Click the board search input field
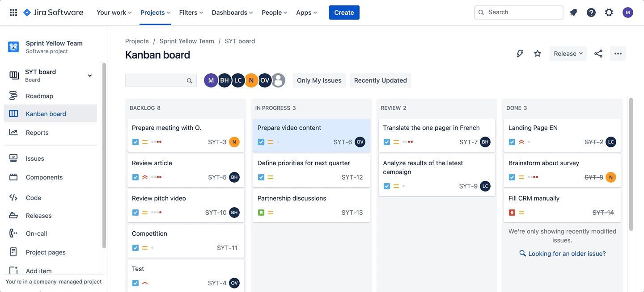The width and height of the screenshot is (644, 292). click(157, 80)
